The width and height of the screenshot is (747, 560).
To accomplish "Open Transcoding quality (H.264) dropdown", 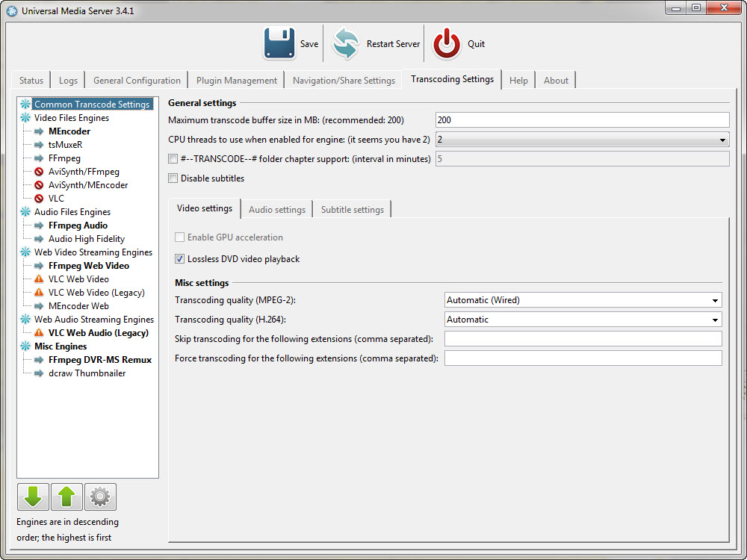I will 583,320.
